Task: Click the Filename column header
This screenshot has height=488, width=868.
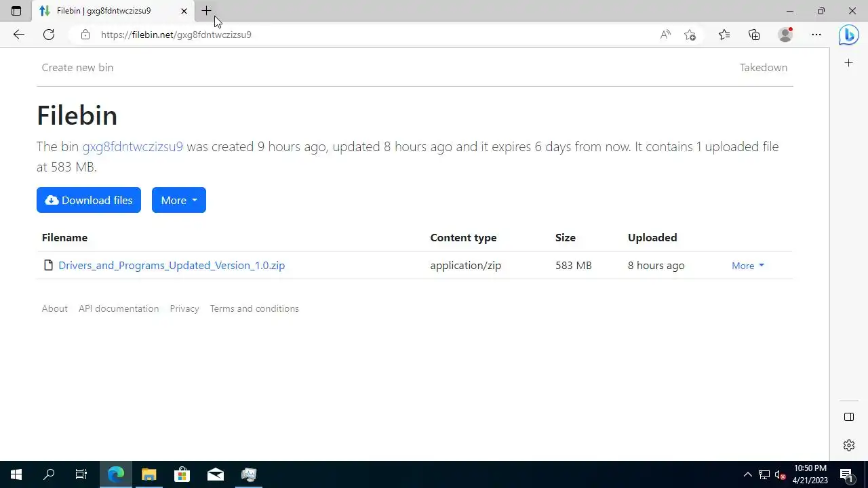Action: 64,237
